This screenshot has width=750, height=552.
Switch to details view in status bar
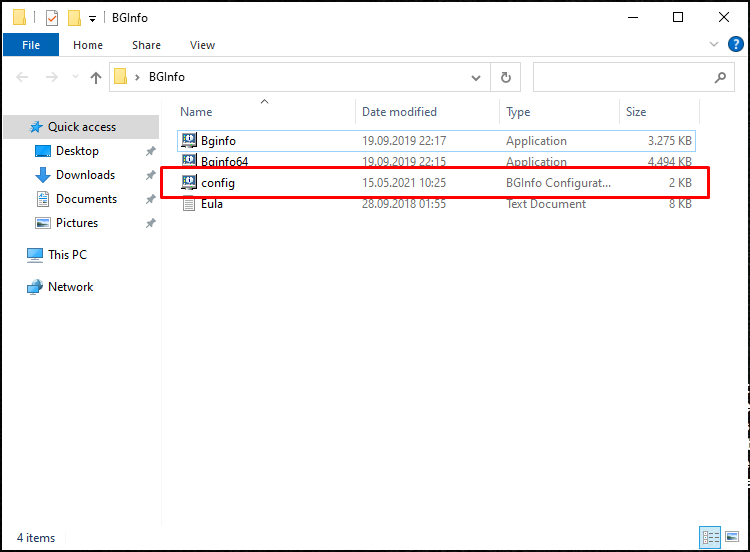click(x=710, y=537)
